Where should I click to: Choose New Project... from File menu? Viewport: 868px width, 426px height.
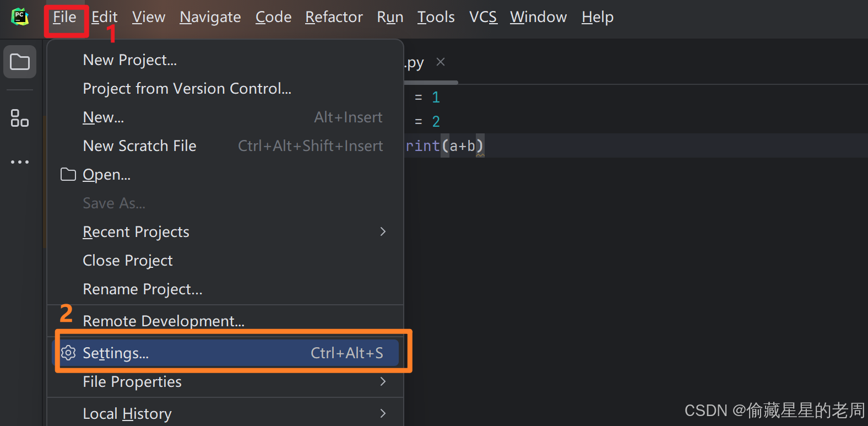pyautogui.click(x=225, y=60)
